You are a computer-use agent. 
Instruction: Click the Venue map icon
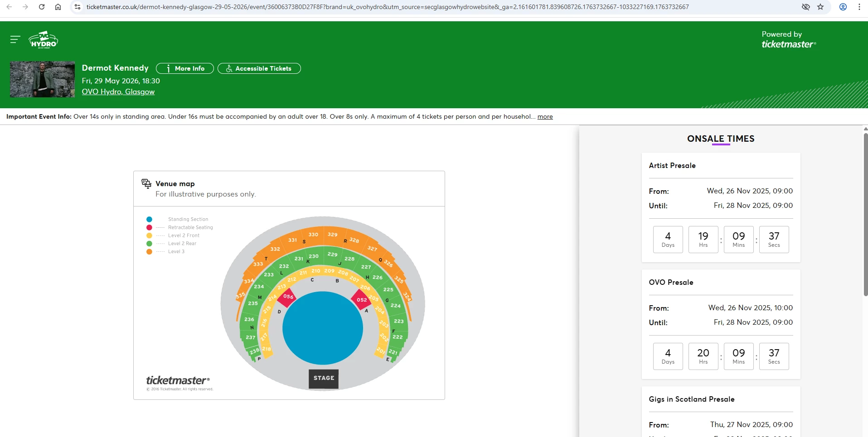pos(146,183)
